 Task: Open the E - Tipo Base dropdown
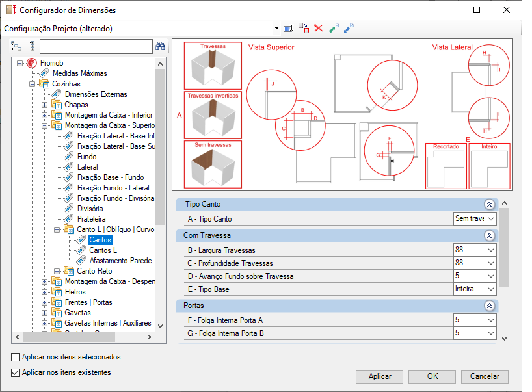[491, 289]
